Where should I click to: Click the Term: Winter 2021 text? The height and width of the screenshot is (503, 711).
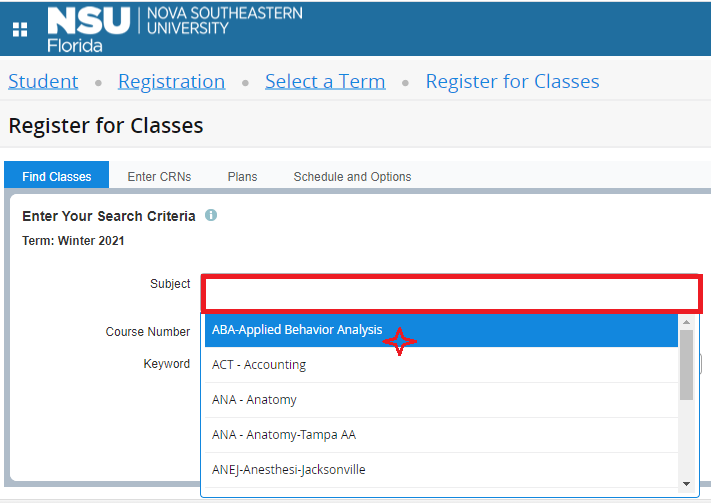pyautogui.click(x=73, y=240)
